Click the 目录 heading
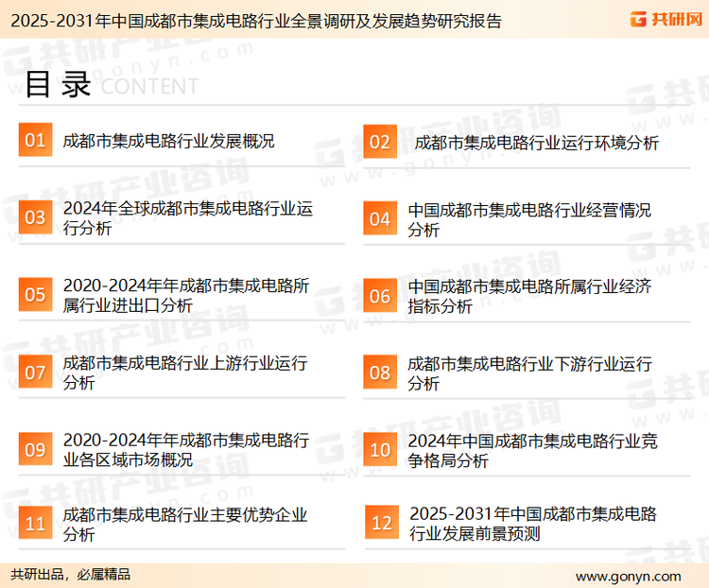 58,84
